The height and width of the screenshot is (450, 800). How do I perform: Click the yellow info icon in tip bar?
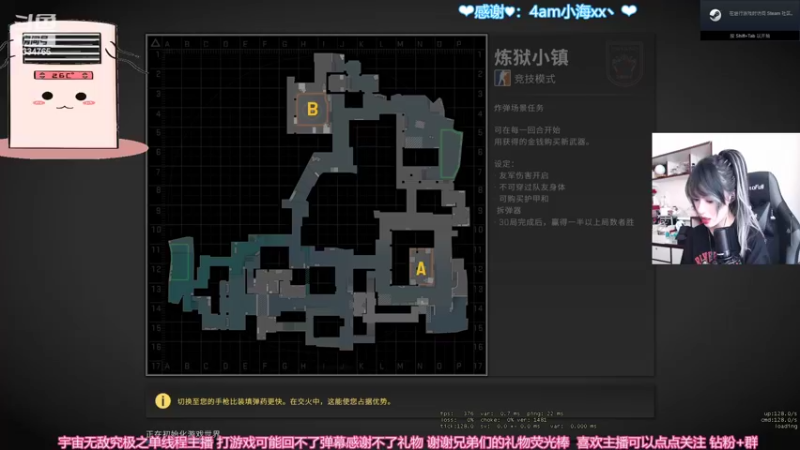pos(163,401)
